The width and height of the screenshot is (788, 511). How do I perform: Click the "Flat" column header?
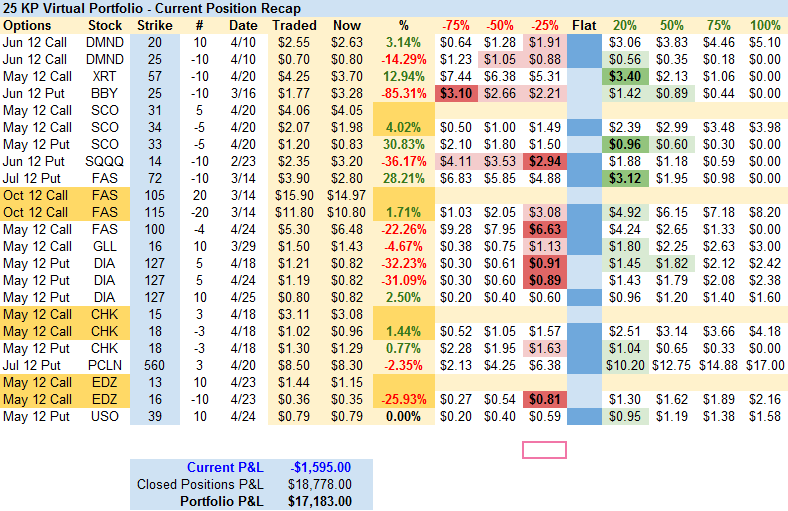click(584, 25)
